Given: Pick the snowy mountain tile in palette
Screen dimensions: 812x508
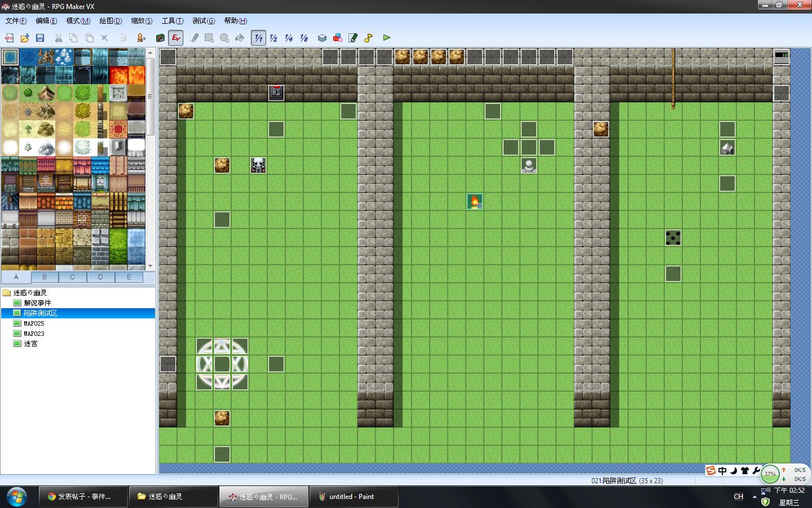Looking at the screenshot, I should coord(46,147).
